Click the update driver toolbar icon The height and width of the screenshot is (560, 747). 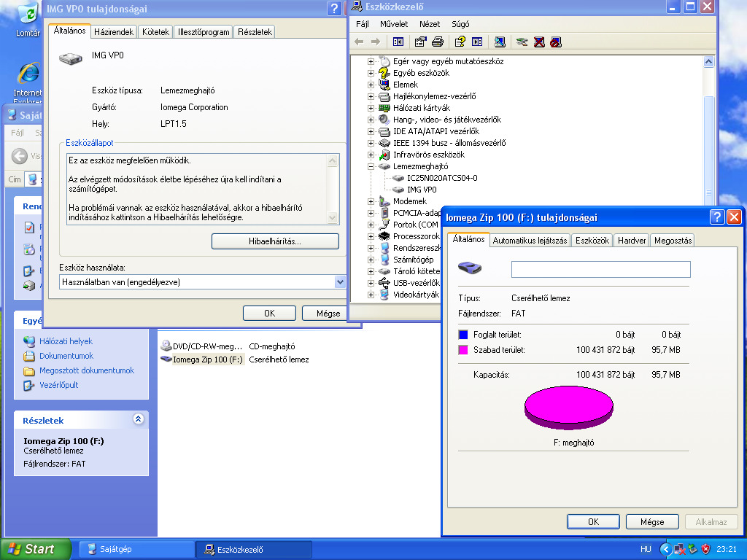522,42
